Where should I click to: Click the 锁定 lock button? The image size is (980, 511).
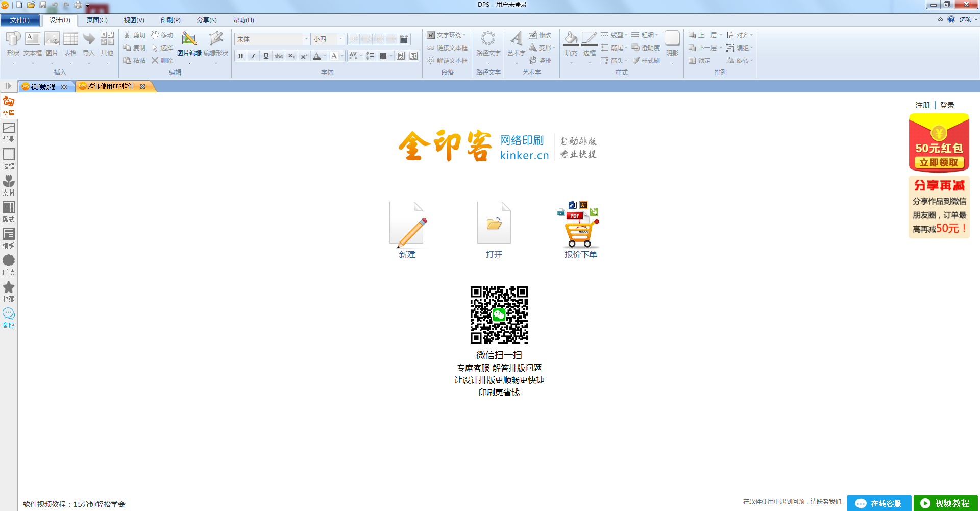(699, 60)
